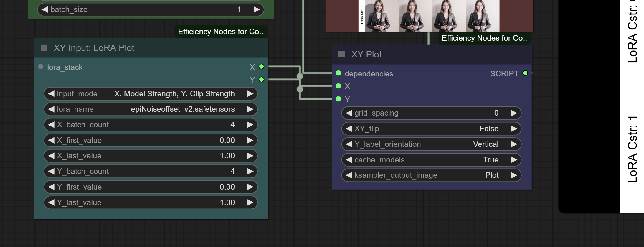Click the Y output connector on LoRA Plot
This screenshot has height=247, width=644.
tap(261, 80)
